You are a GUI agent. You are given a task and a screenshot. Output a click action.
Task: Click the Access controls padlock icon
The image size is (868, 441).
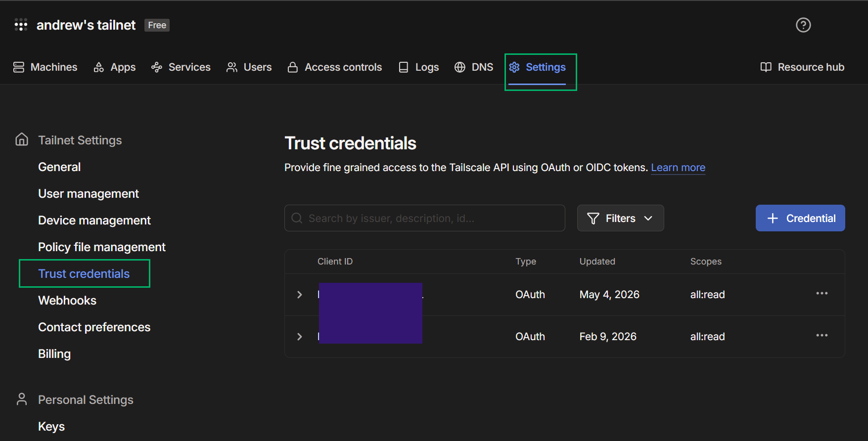[293, 67]
